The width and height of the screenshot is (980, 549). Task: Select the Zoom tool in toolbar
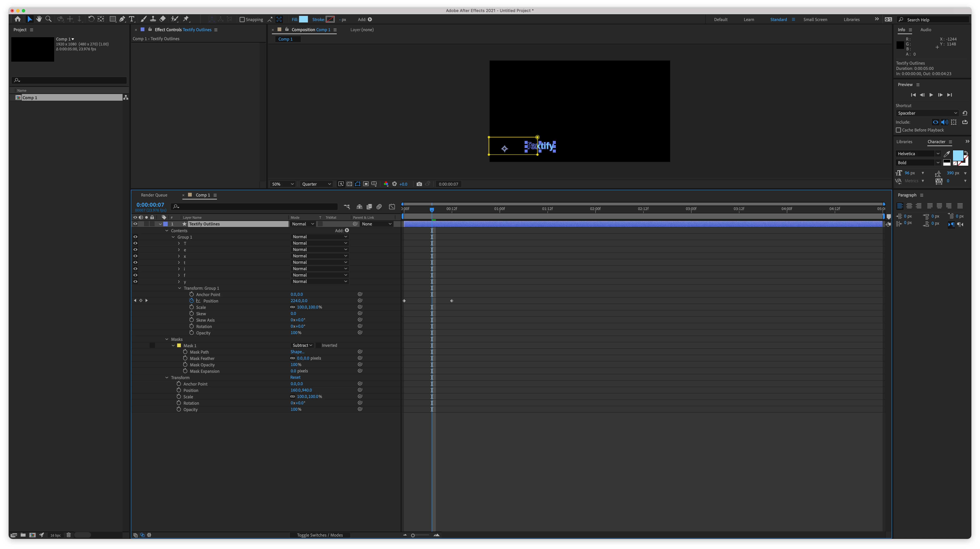pos(48,19)
